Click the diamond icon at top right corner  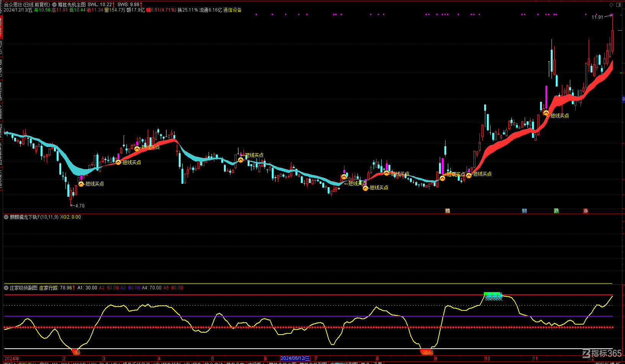tap(612, 5)
